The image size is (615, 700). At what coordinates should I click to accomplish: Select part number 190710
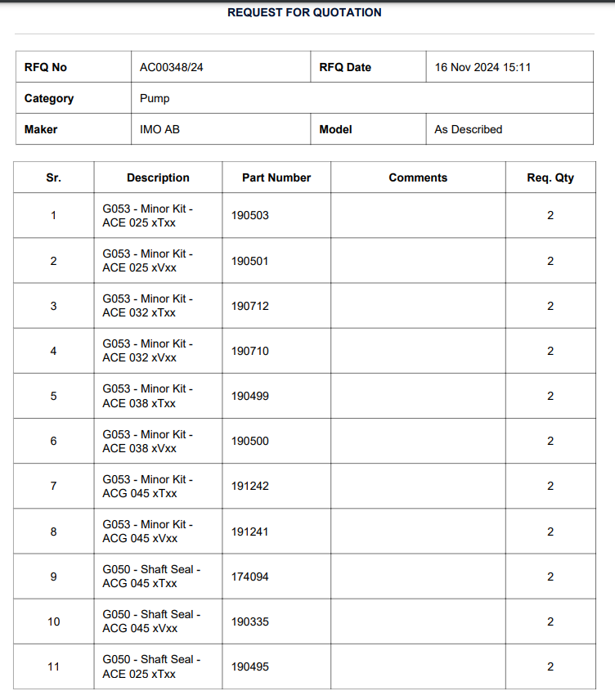coord(249,352)
